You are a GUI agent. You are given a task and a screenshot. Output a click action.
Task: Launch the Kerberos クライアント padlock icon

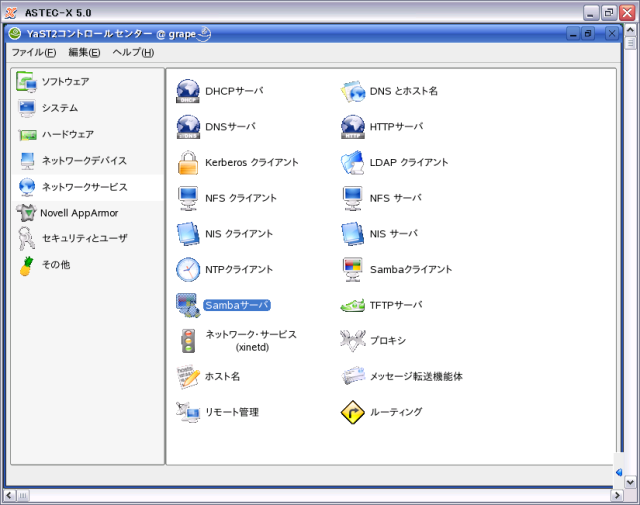click(188, 162)
